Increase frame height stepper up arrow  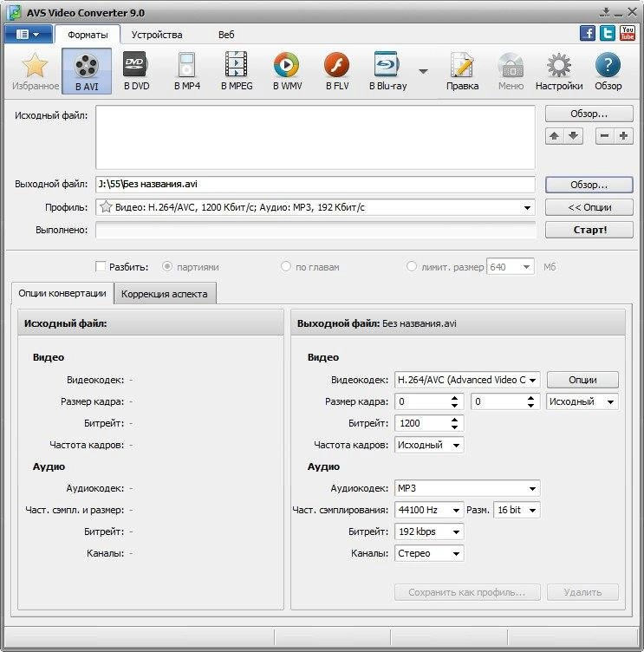coord(531,398)
